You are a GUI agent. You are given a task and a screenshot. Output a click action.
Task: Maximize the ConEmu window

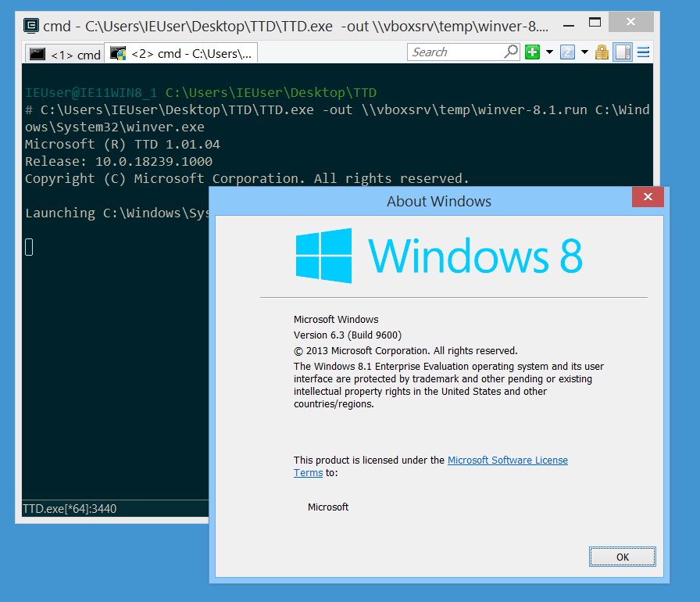pos(595,23)
